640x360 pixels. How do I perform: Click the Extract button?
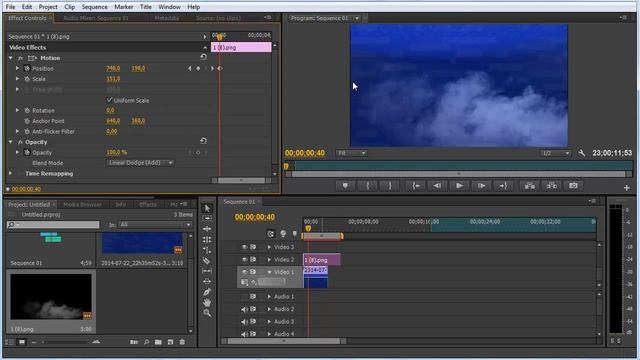click(551, 186)
